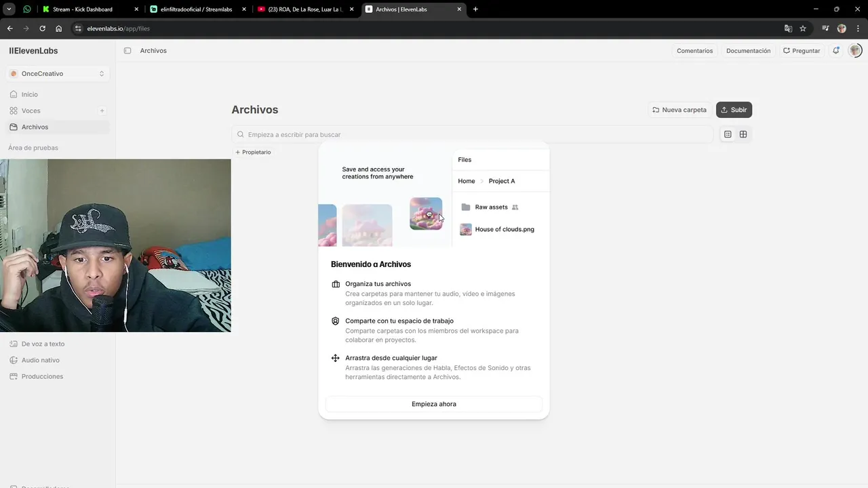This screenshot has width=868, height=488.
Task: Open the Chrome three-dot menu
Action: point(858,28)
